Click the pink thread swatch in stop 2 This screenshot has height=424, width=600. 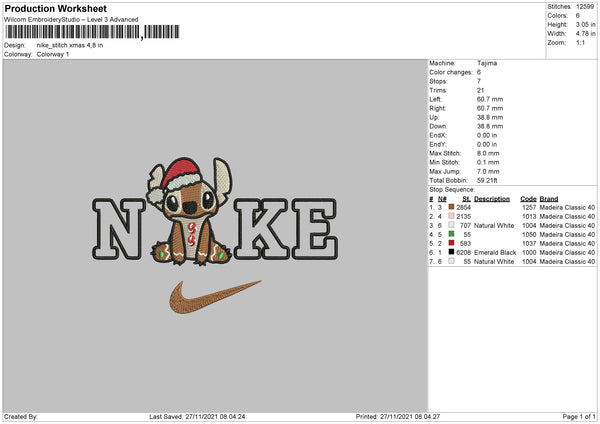451,216
